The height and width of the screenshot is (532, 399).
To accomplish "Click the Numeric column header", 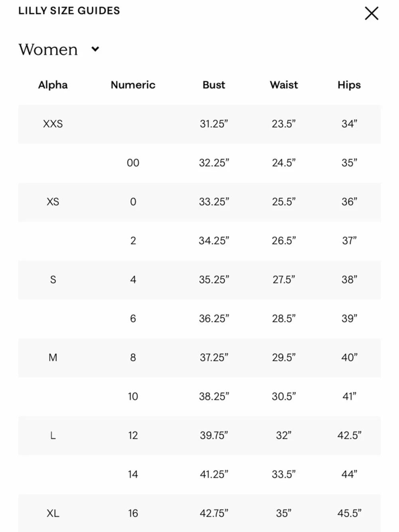I will pyautogui.click(x=133, y=85).
